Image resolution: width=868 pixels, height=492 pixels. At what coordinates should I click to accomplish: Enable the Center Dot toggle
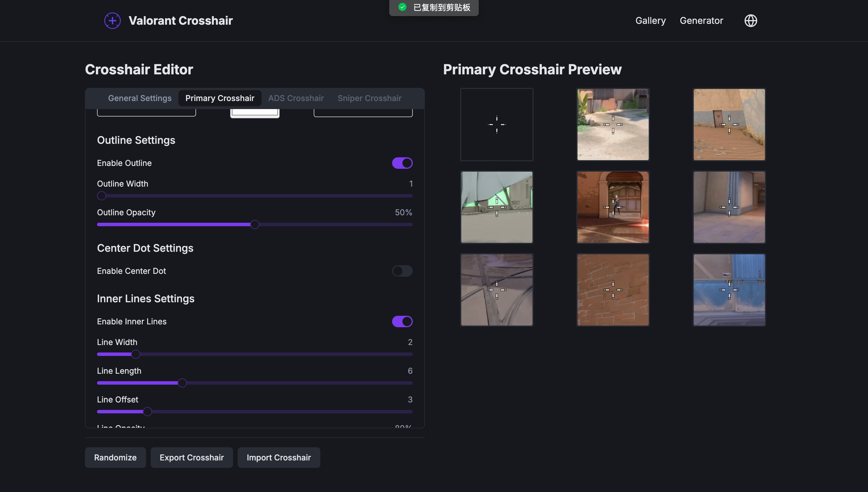pos(402,271)
